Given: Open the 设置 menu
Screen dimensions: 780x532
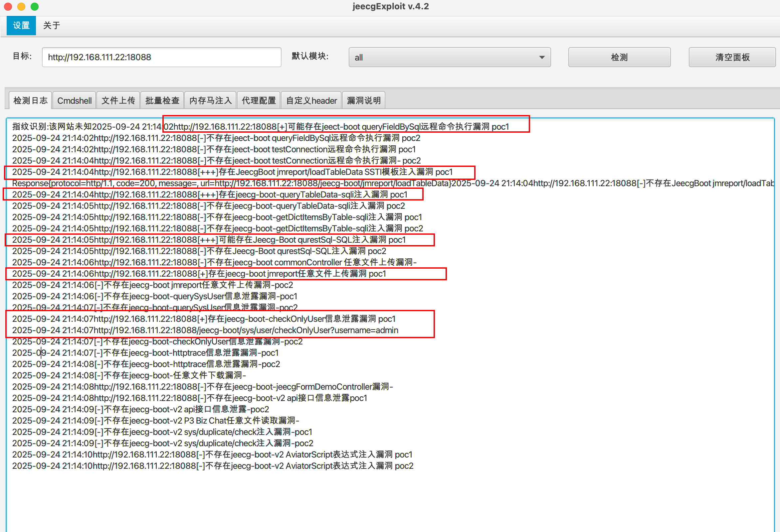Looking at the screenshot, I should click(x=21, y=26).
